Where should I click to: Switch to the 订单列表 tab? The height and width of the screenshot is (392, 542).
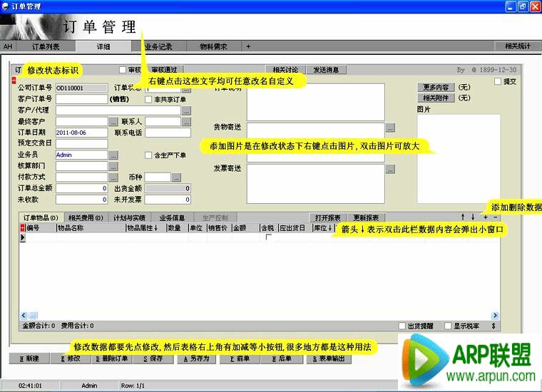tap(46, 46)
